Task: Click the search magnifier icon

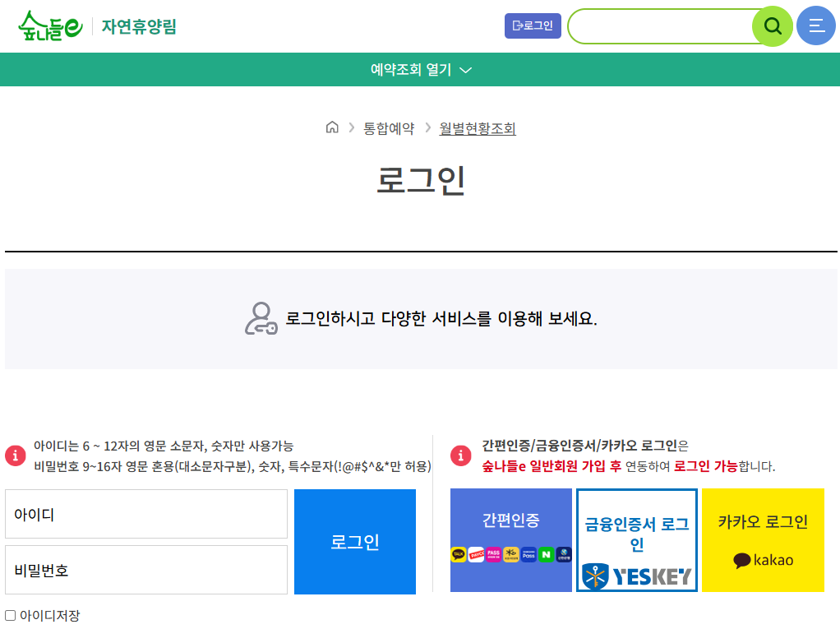Action: pos(772,25)
